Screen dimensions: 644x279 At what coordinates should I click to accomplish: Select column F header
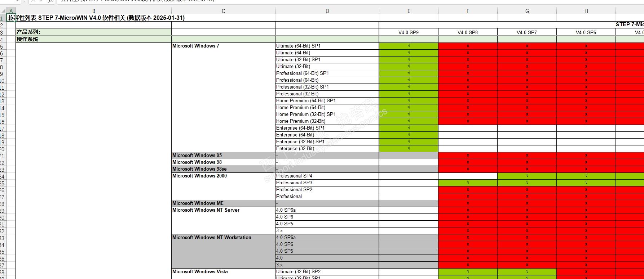click(468, 11)
